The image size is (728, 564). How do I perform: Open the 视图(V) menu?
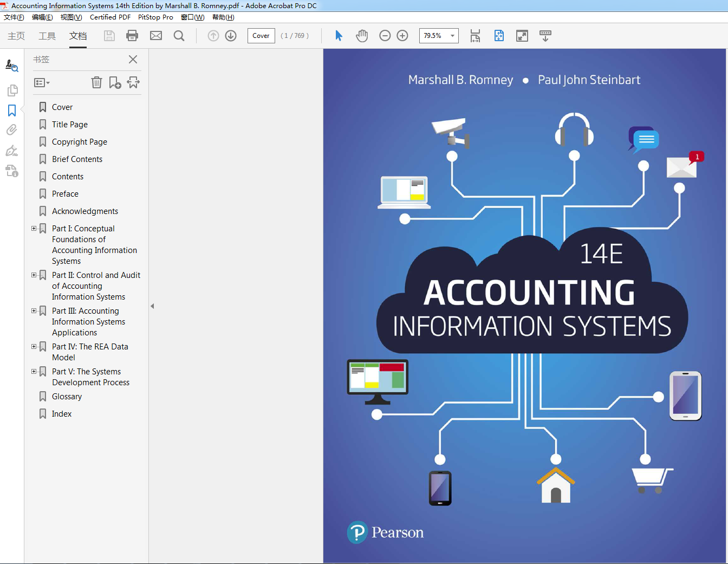coord(71,17)
